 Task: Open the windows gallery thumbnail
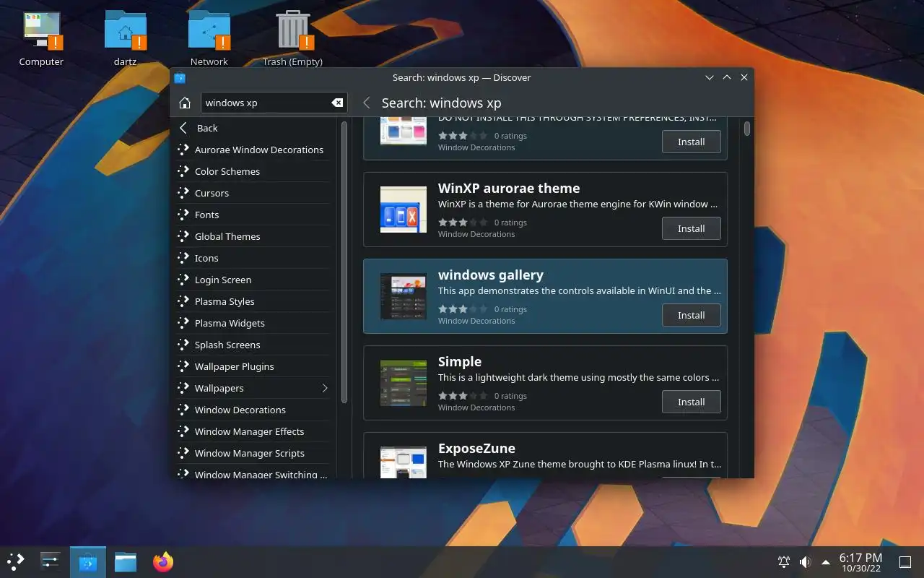click(404, 296)
